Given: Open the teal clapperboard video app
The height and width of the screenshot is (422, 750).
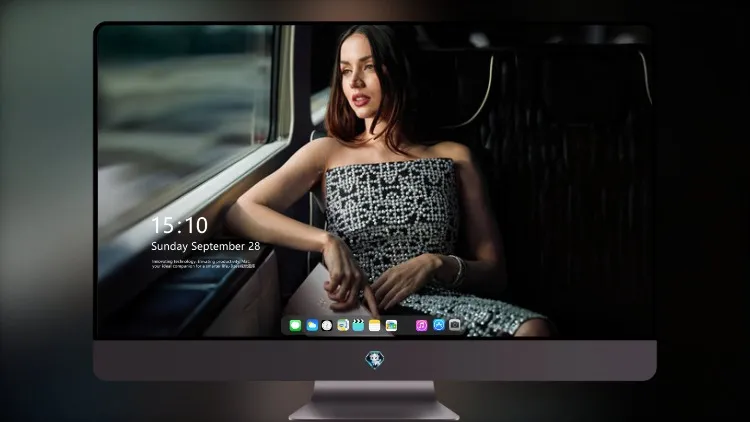Looking at the screenshot, I should [x=358, y=325].
